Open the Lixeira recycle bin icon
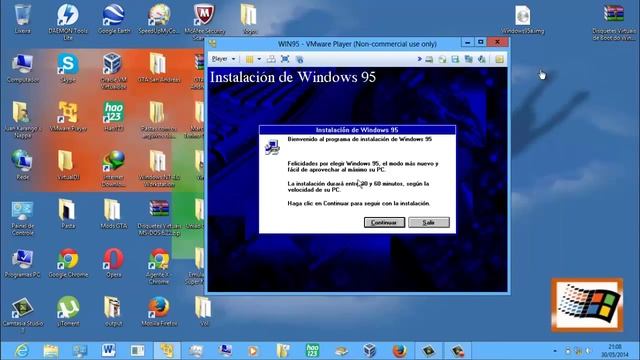 [22, 18]
